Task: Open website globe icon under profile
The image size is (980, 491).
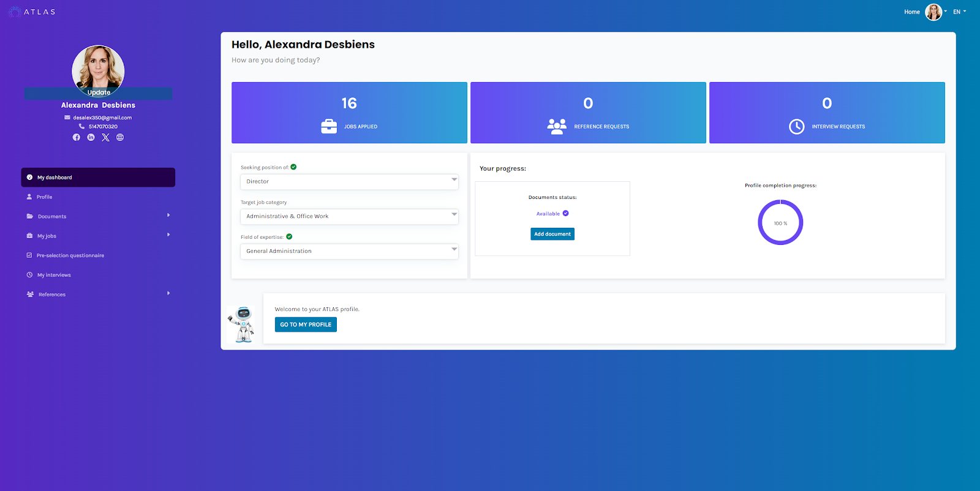Action: pos(120,137)
